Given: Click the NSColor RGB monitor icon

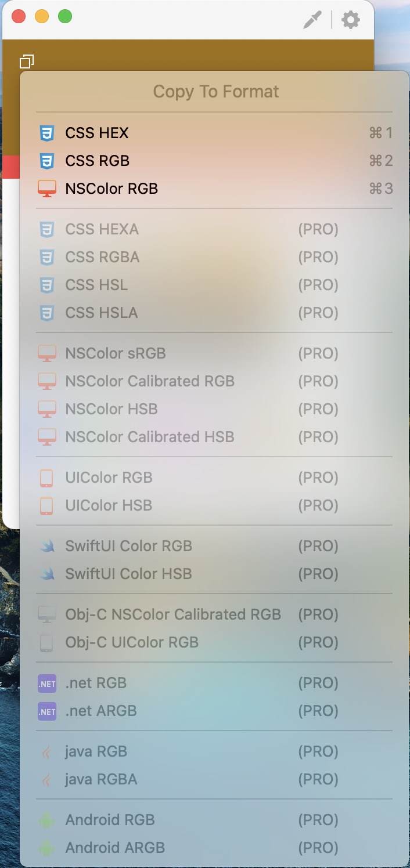Looking at the screenshot, I should (46, 189).
